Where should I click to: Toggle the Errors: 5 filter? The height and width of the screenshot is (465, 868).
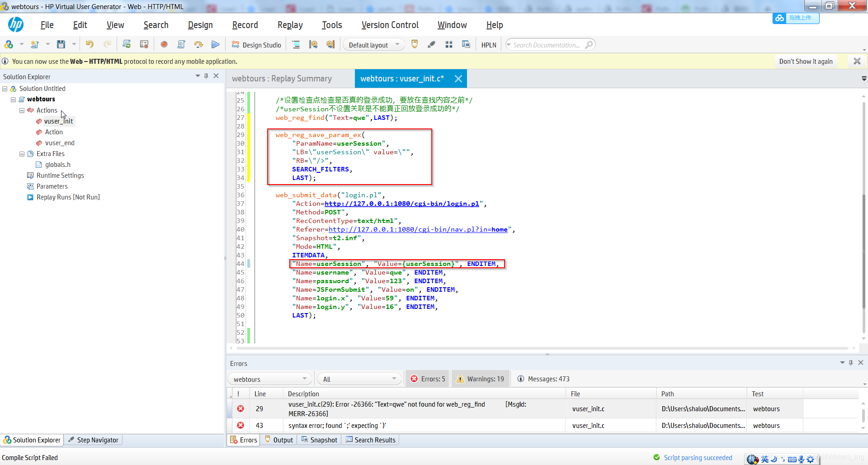pyautogui.click(x=428, y=379)
